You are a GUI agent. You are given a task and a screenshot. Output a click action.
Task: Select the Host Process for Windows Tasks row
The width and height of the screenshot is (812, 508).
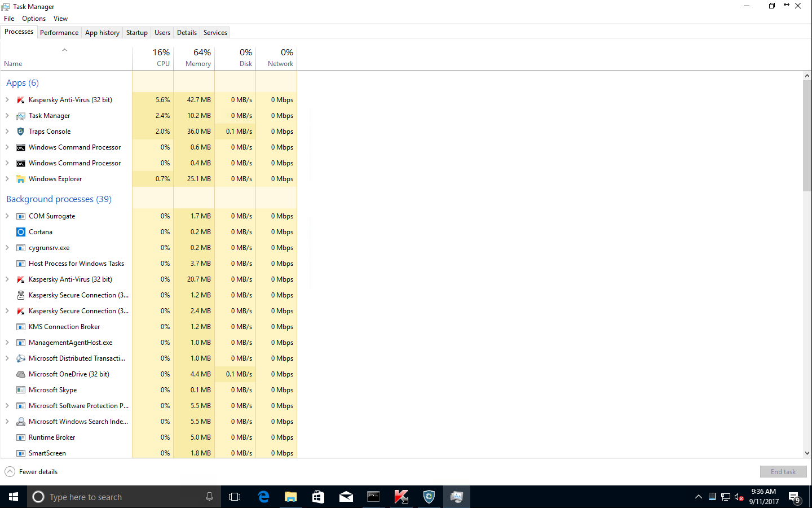[x=148, y=264]
